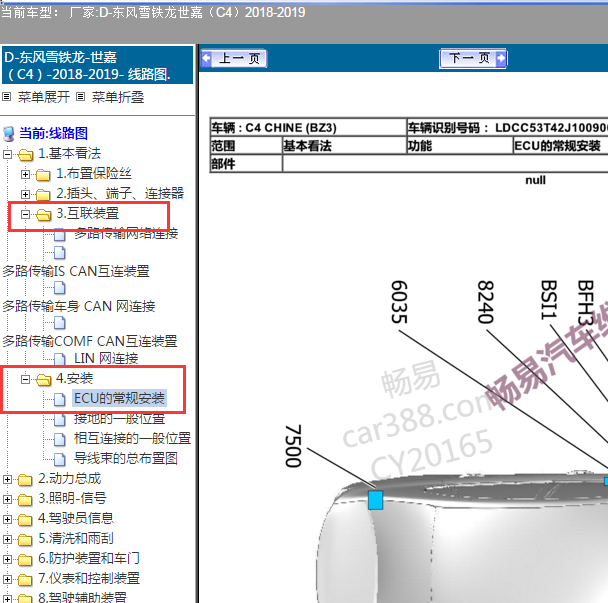Image resolution: width=608 pixels, height=603 pixels.
Task: Open LIN 网连接 page
Action: click(106, 358)
